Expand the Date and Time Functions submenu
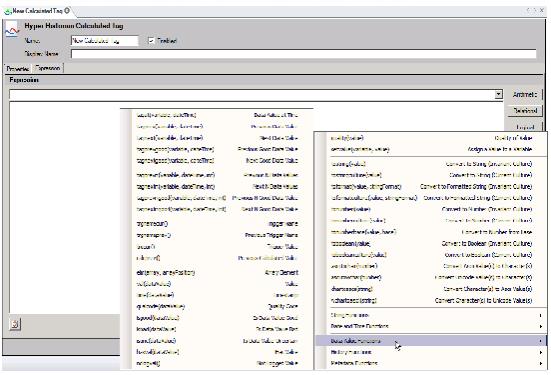Screen dimensions: 551x375 tap(431, 326)
